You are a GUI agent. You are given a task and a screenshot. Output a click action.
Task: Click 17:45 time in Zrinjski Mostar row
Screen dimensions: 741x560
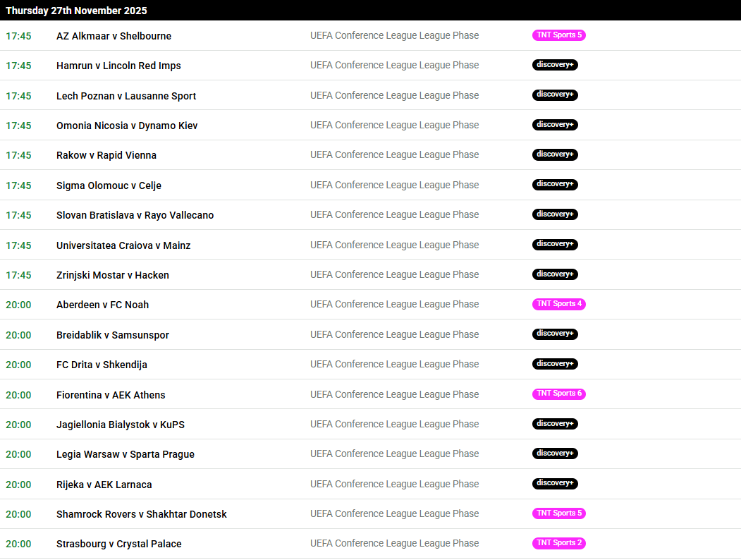[18, 276]
